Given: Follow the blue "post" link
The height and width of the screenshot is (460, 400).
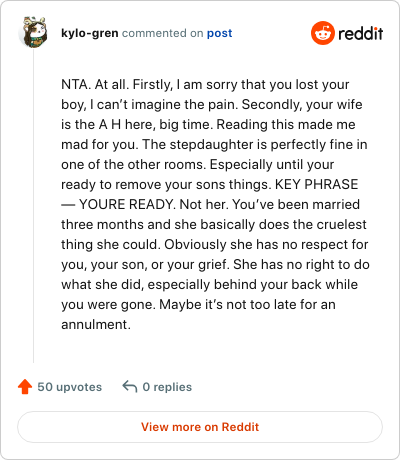Looking at the screenshot, I should 219,33.
